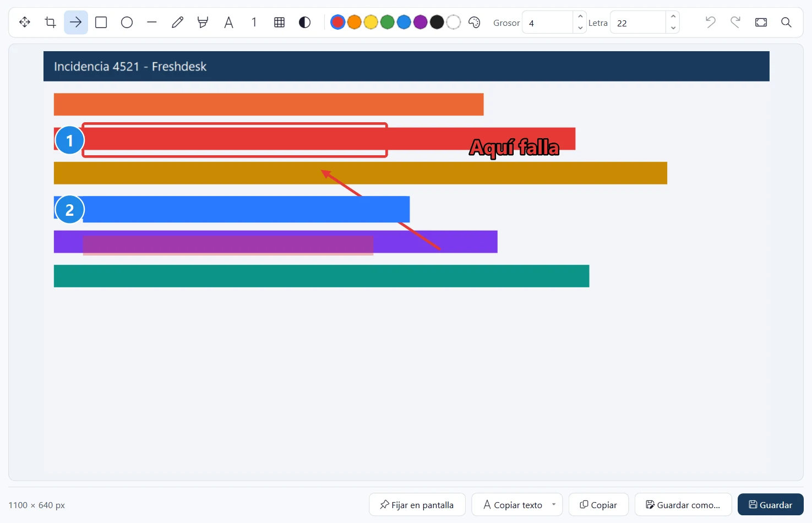Pick the white color swatch
Image resolution: width=812 pixels, height=523 pixels.
[x=454, y=23]
